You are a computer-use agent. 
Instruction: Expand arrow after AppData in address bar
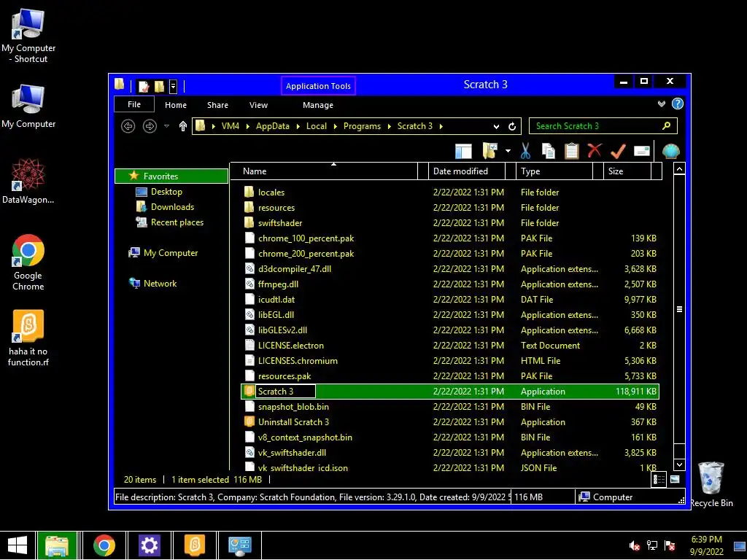click(x=298, y=126)
